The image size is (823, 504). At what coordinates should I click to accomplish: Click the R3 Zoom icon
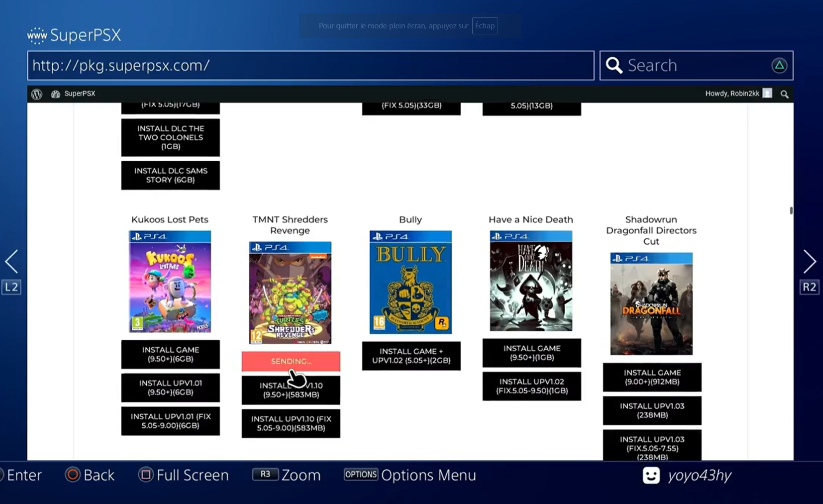(x=265, y=475)
